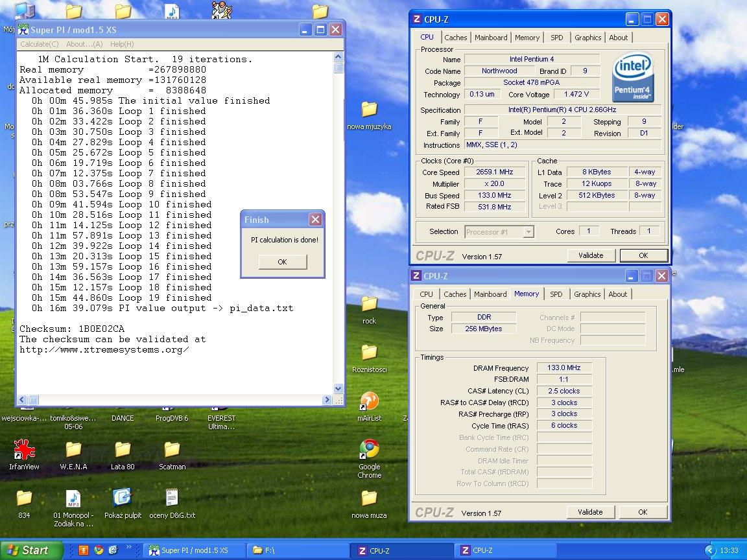Viewport: 747px width, 560px height.
Task: Click Super PI vertical scrollbar up arrow
Action: pyautogui.click(x=338, y=56)
